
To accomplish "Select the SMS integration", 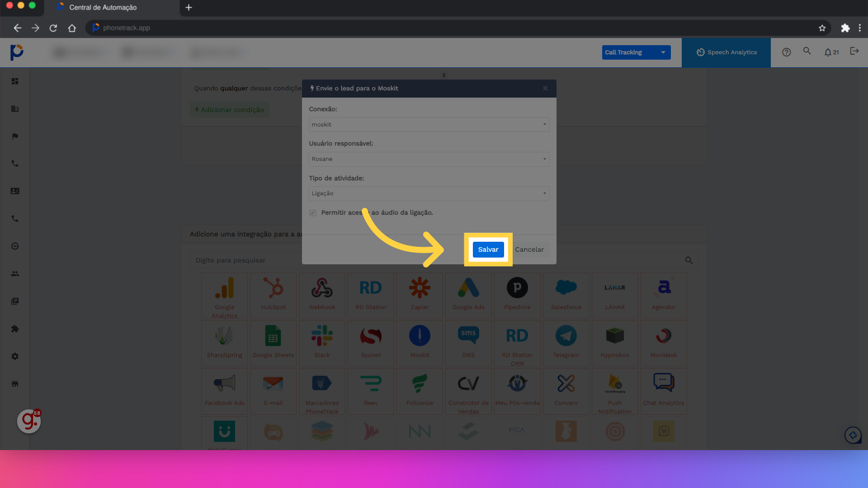I will tap(469, 344).
